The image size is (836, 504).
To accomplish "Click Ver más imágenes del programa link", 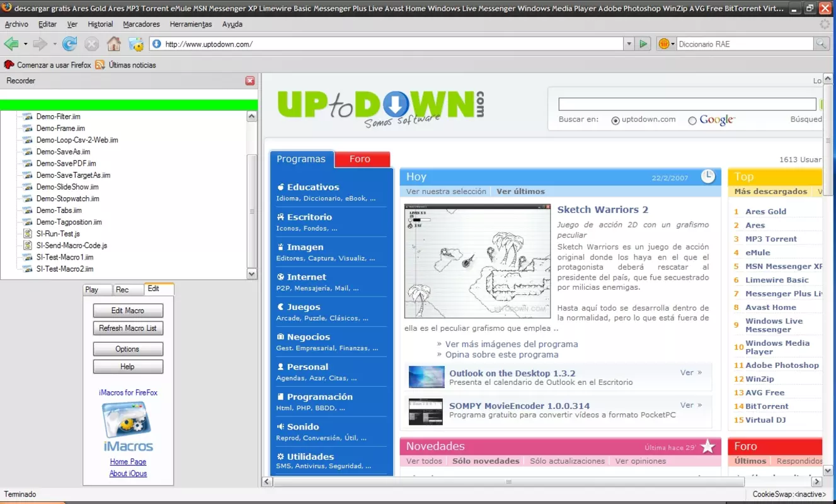I will click(x=511, y=344).
